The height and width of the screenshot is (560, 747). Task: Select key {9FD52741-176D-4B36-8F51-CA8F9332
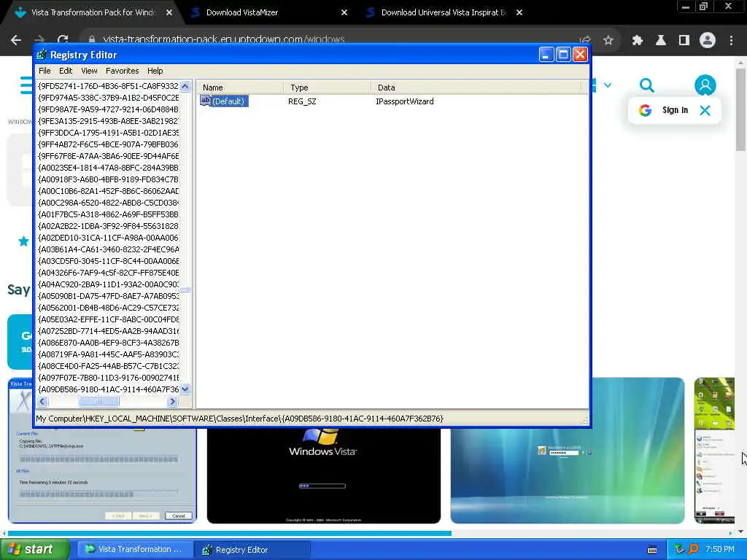point(108,86)
